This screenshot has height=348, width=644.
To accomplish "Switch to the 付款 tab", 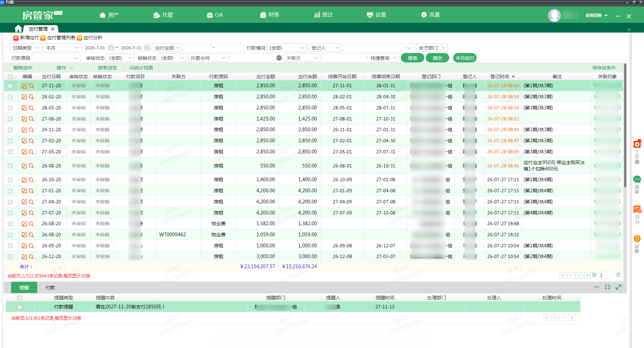I will (50, 288).
